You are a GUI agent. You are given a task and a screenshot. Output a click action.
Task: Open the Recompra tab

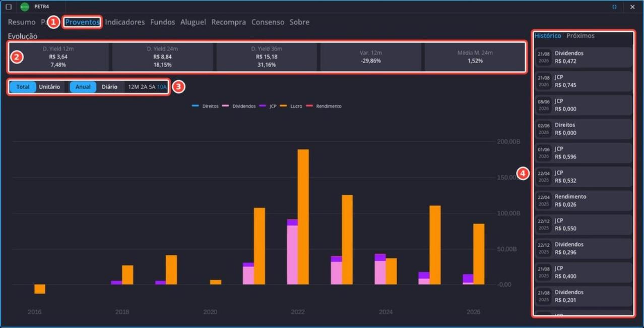(229, 22)
